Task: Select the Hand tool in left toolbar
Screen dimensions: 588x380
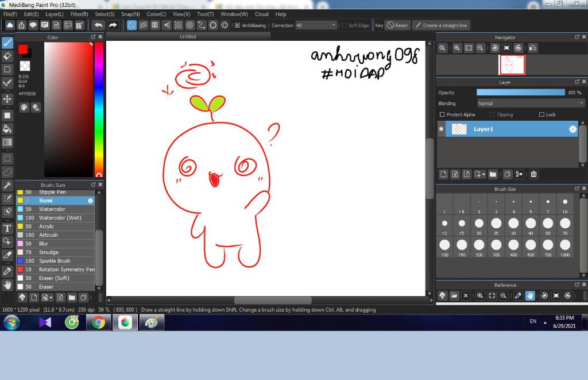Action: (7, 285)
